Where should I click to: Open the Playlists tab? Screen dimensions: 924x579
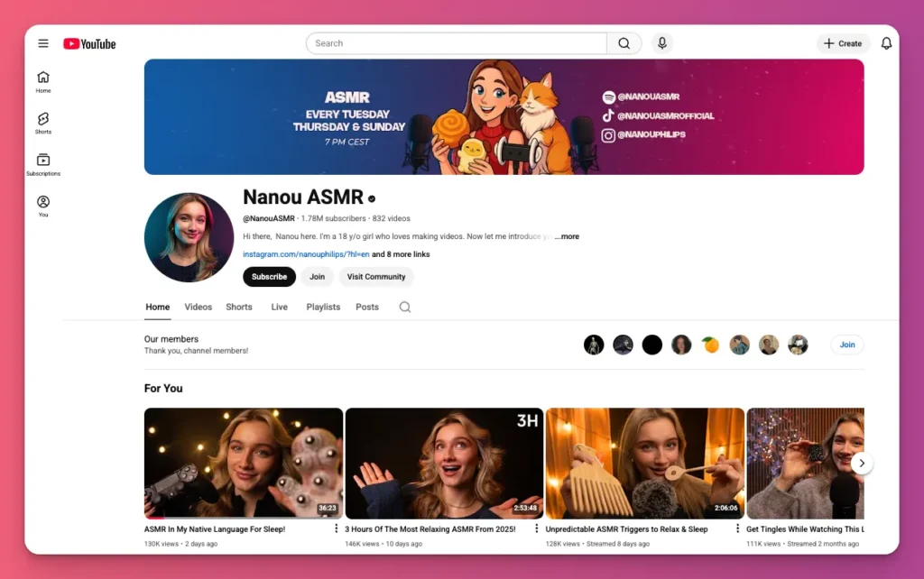tap(322, 307)
